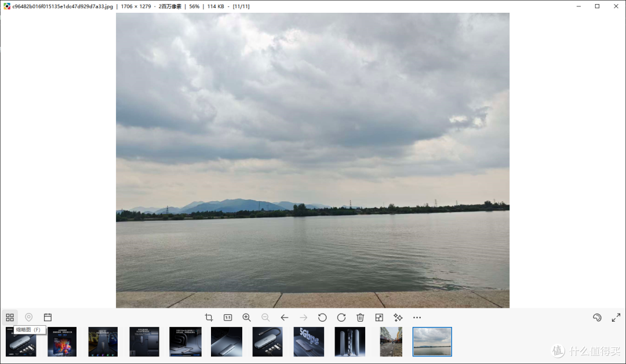Go to the previous image
This screenshot has height=364, width=626.
point(284,317)
